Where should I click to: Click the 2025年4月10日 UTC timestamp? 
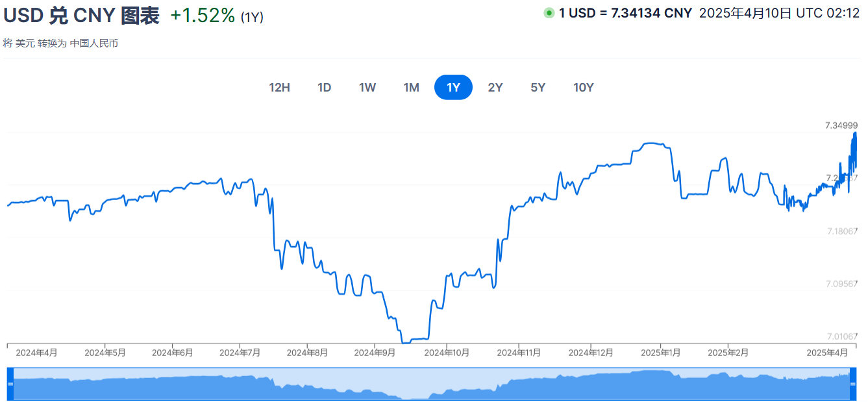point(779,13)
